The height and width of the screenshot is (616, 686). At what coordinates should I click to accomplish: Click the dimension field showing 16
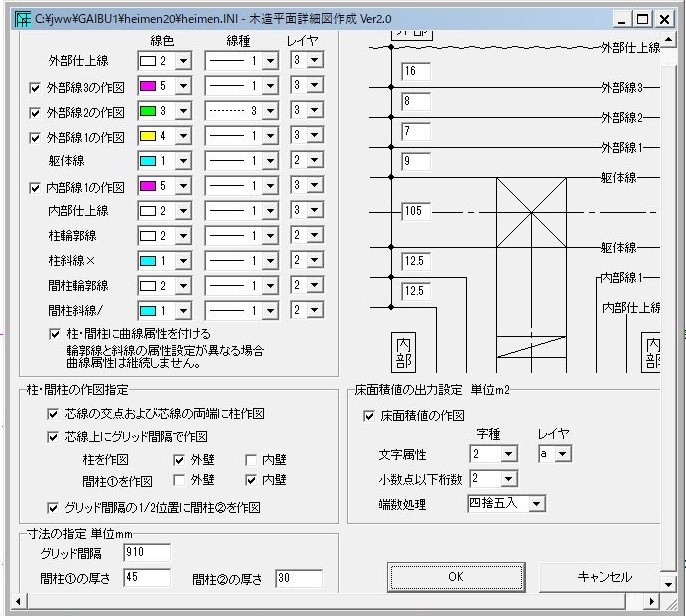[416, 71]
